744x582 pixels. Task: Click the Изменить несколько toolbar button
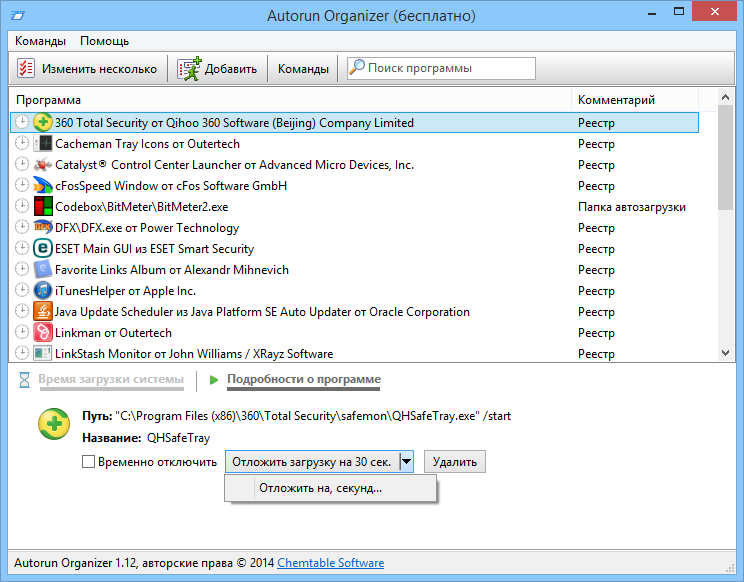87,69
